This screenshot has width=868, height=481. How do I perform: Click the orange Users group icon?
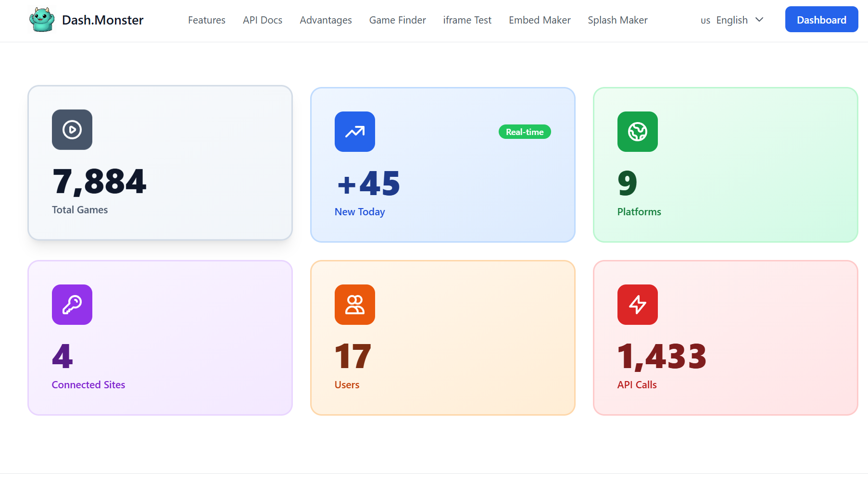point(355,305)
